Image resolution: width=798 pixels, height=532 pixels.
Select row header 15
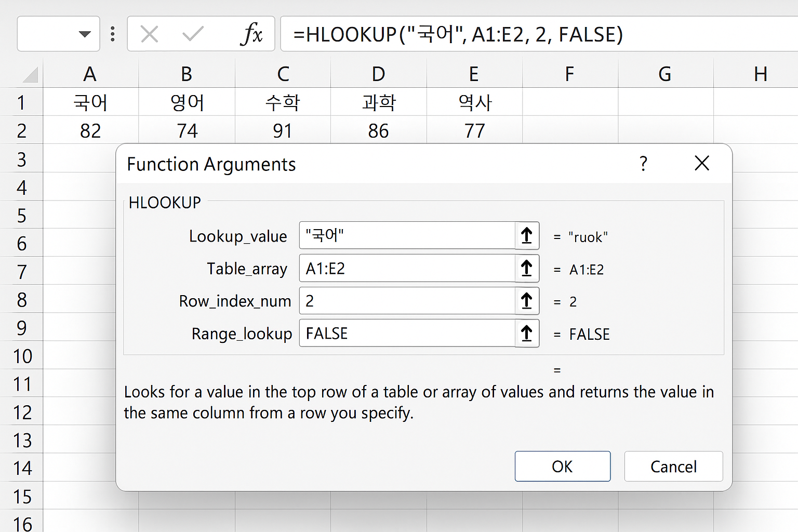[22, 497]
